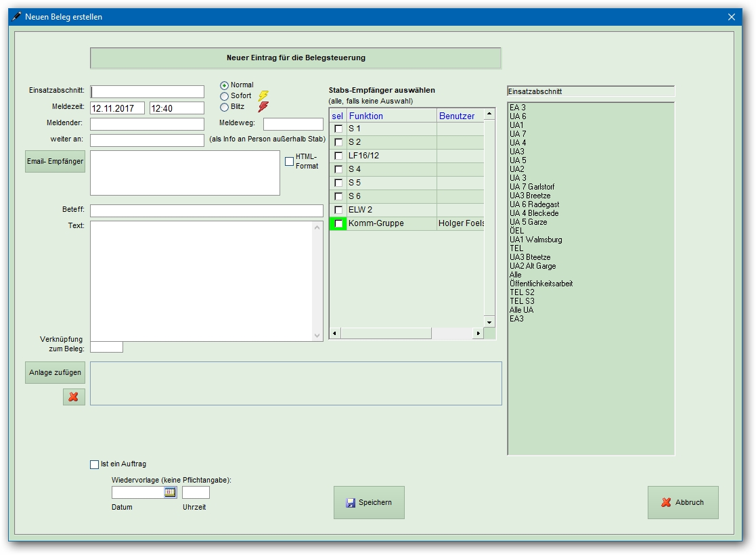Screen dimensions: 756x555
Task: Click the red lightning Blitz icon
Action: pos(263,107)
